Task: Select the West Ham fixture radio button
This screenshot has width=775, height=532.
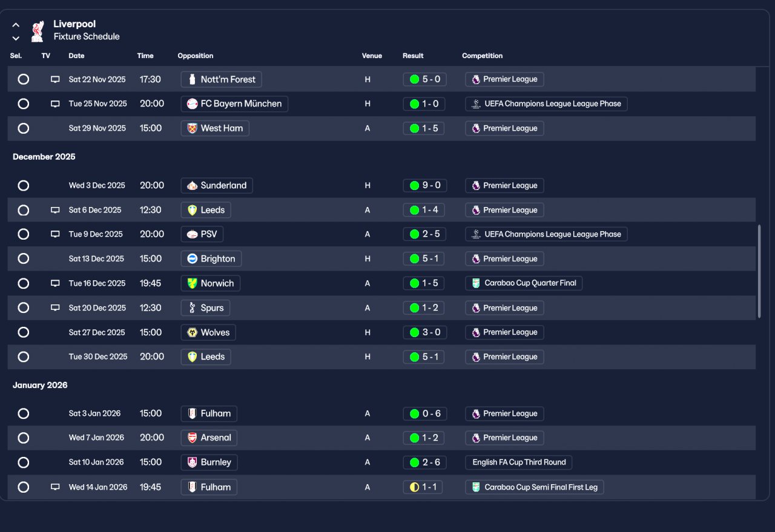Action: tap(24, 128)
